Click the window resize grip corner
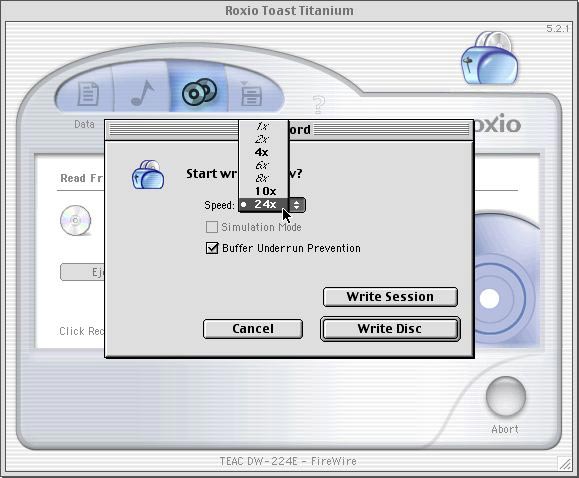 [565, 463]
